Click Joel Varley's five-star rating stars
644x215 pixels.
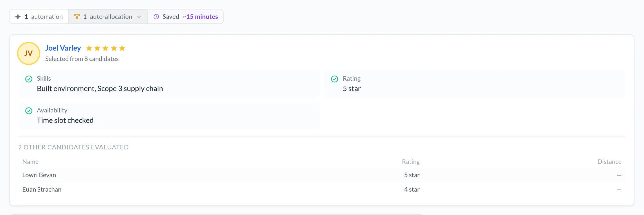pos(106,48)
